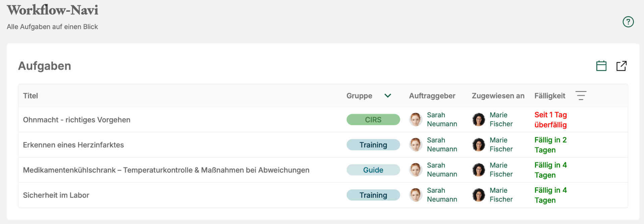Expand the Gruppe dropdown chevron
644x224 pixels.
pos(388,96)
